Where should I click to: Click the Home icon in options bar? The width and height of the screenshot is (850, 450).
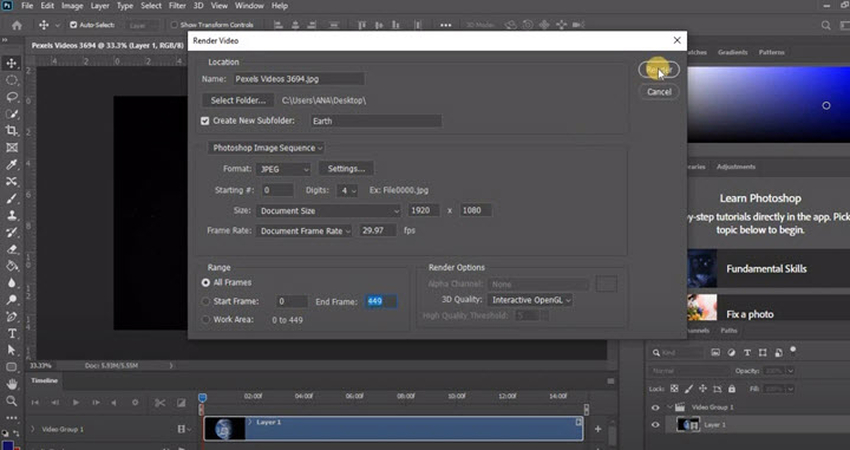17,25
